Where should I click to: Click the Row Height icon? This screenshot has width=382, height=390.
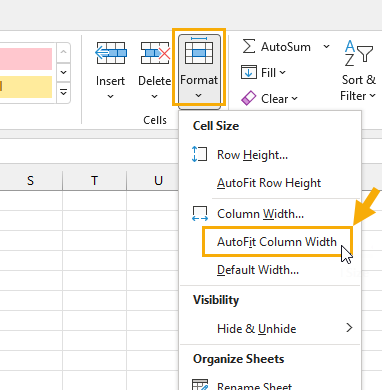199,155
